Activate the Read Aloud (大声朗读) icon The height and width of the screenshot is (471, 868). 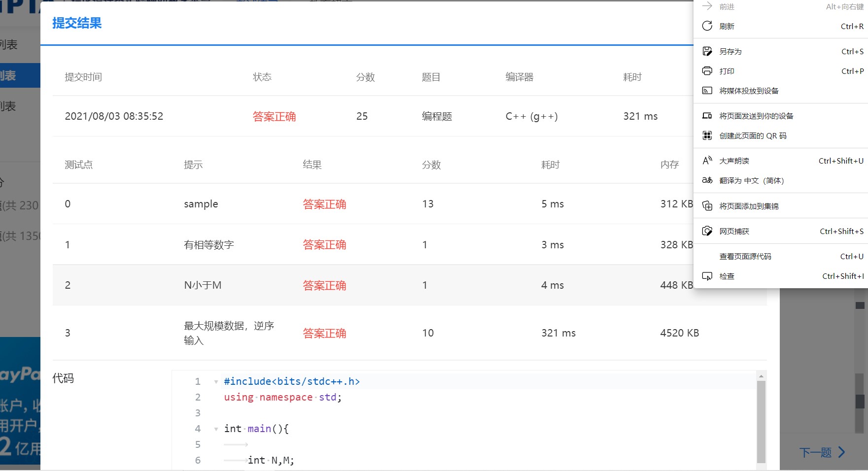pos(708,160)
